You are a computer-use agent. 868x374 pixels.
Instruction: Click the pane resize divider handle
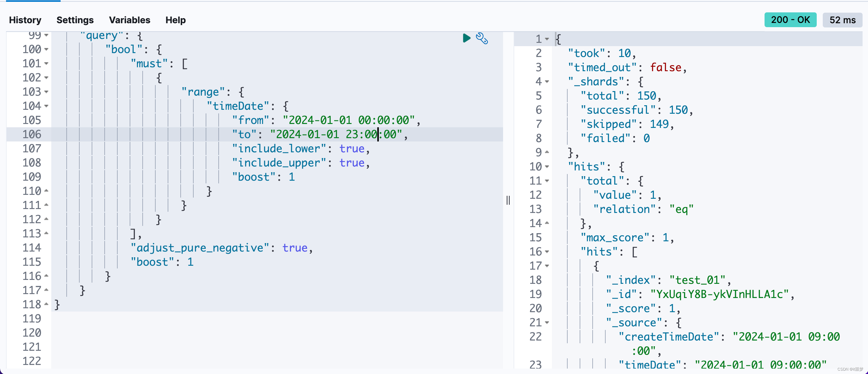click(x=508, y=201)
